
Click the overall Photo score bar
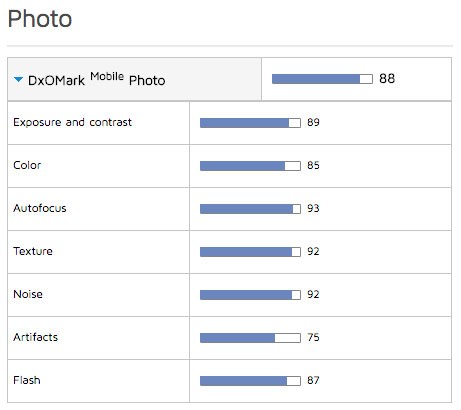tap(322, 79)
